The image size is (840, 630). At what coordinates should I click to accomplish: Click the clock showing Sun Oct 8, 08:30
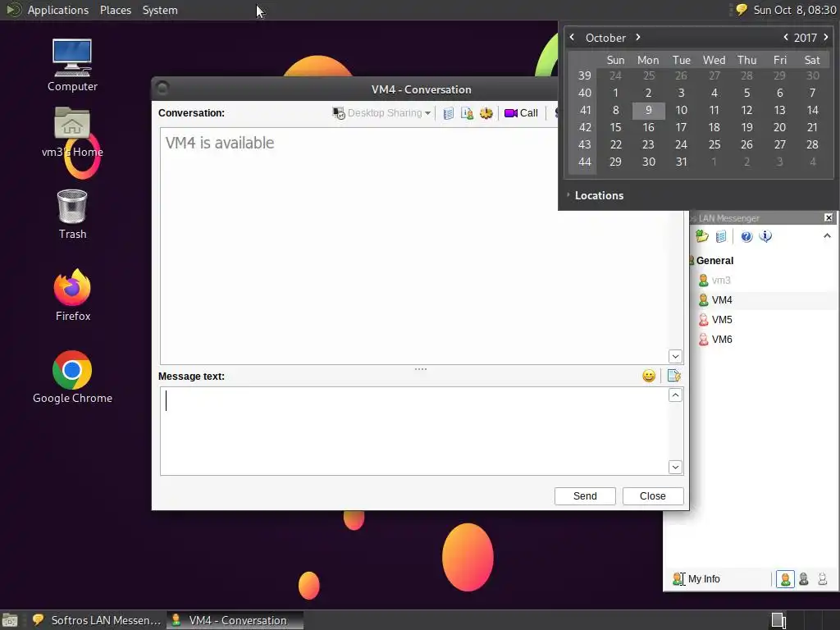pos(795,10)
